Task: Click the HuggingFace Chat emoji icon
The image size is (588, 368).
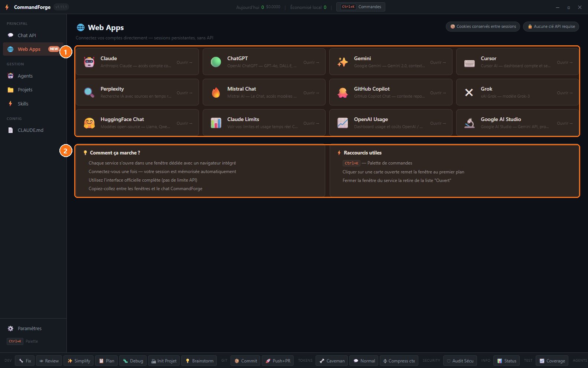Action: [x=89, y=123]
